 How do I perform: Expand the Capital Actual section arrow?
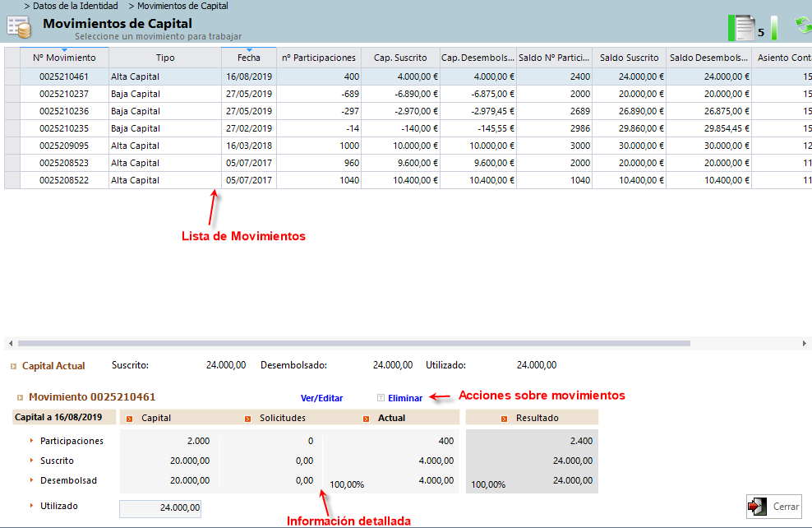click(13, 366)
